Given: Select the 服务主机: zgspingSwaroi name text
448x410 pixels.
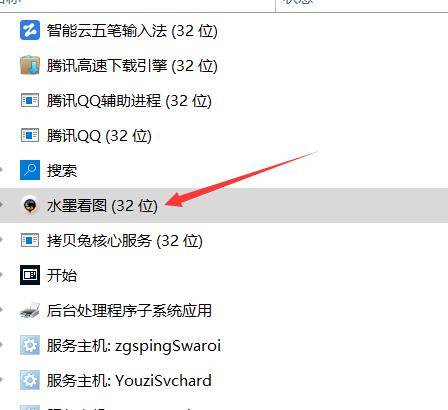Looking at the screenshot, I should point(134,346).
